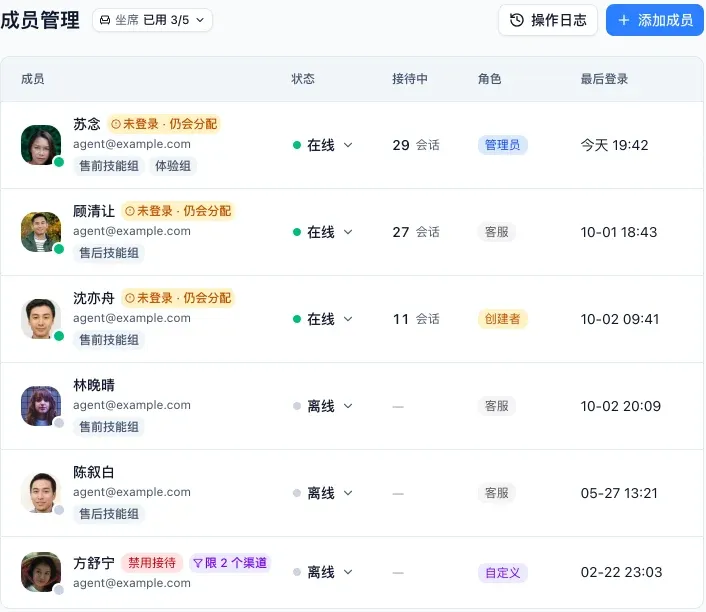This screenshot has width=706, height=612.
Task: Click 沈亦舟's 未登录·仍会分配 warning badge
Action: click(x=178, y=298)
